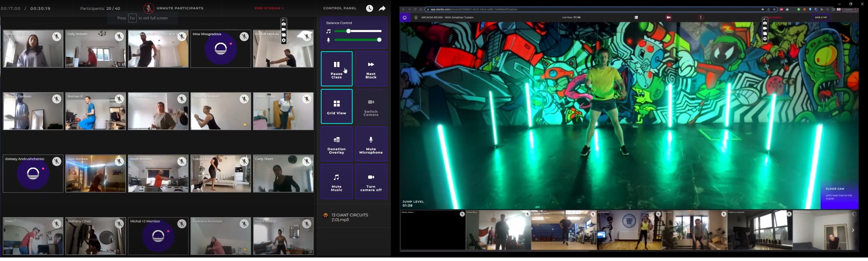Select Grid View layout

(x=336, y=107)
